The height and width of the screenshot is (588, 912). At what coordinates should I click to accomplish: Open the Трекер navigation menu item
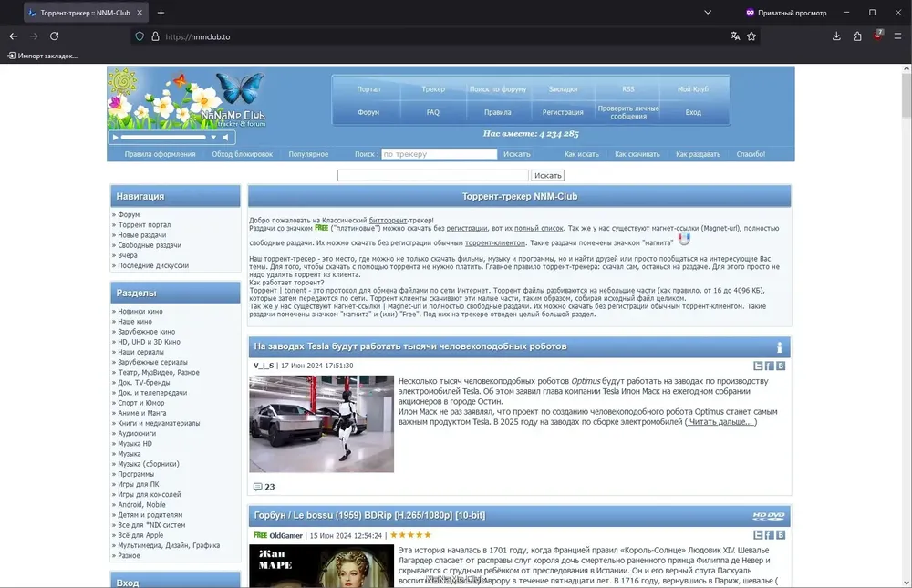click(x=433, y=89)
